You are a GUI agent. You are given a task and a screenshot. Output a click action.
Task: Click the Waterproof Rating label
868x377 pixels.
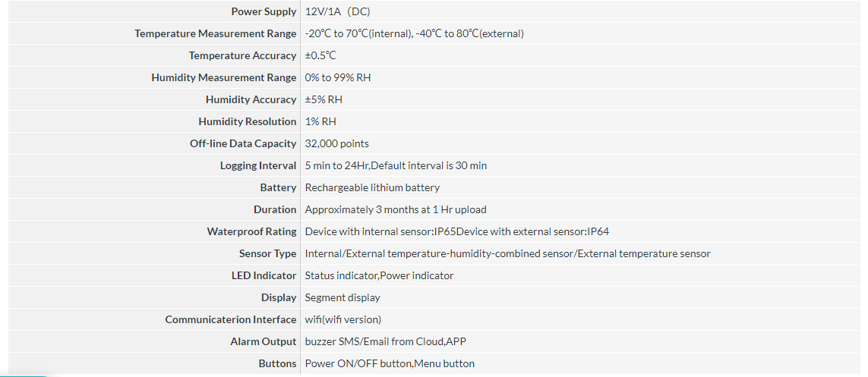252,231
